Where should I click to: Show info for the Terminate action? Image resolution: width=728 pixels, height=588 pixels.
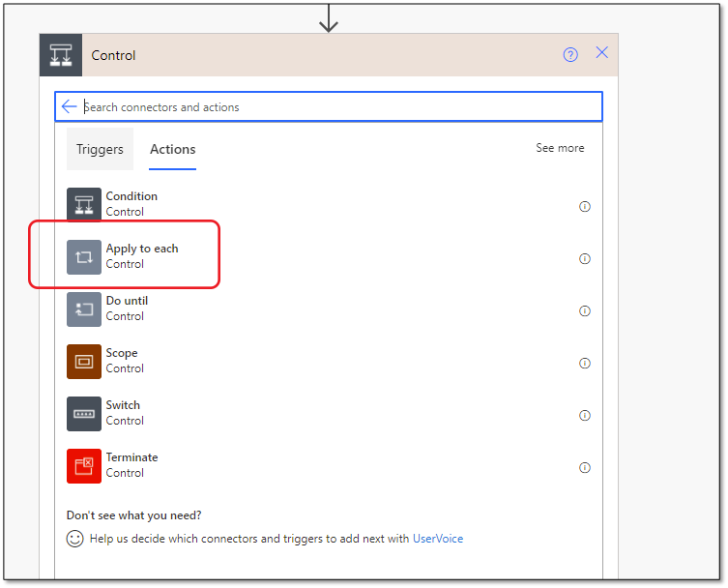pos(585,467)
